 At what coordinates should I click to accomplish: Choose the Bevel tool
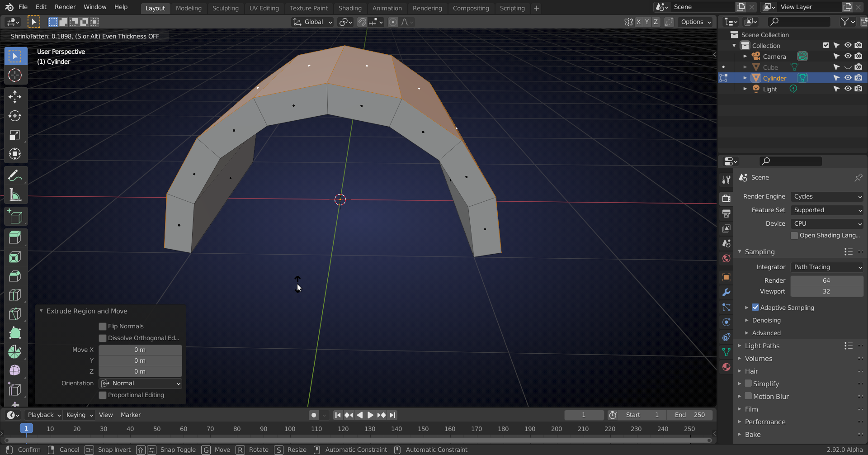click(x=15, y=276)
